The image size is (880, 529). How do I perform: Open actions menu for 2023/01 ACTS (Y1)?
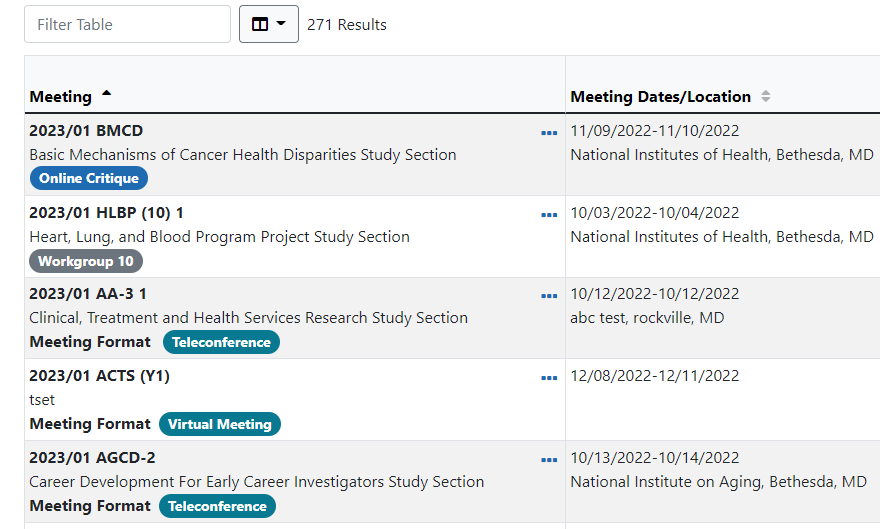(x=549, y=378)
